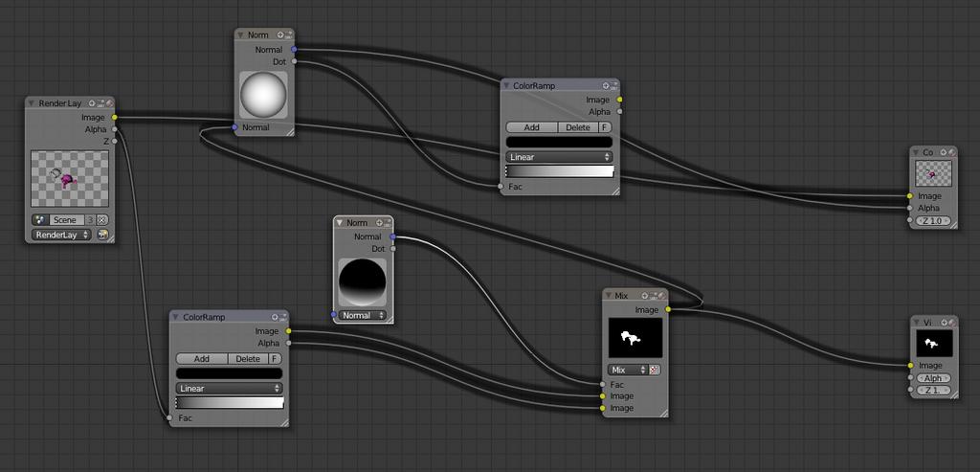Toggle the Mix node options icon
Viewport: 980px width, 472px height.
click(x=653, y=295)
